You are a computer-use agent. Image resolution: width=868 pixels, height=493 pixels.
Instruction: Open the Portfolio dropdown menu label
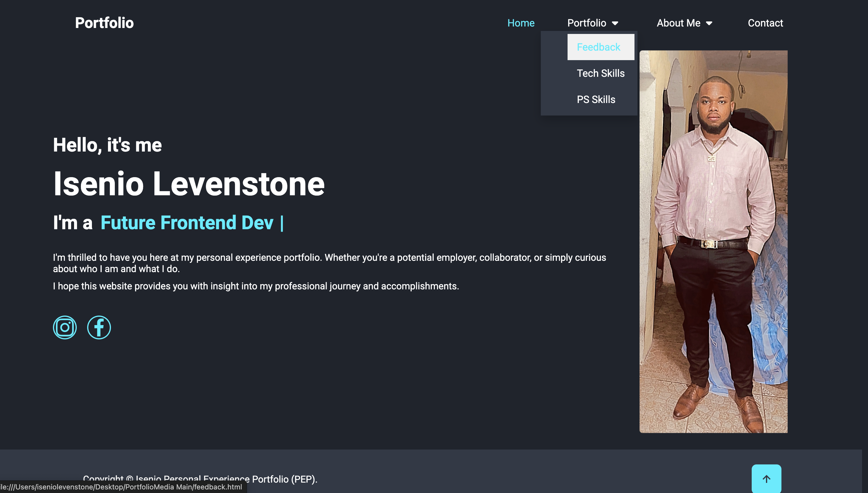coord(587,23)
